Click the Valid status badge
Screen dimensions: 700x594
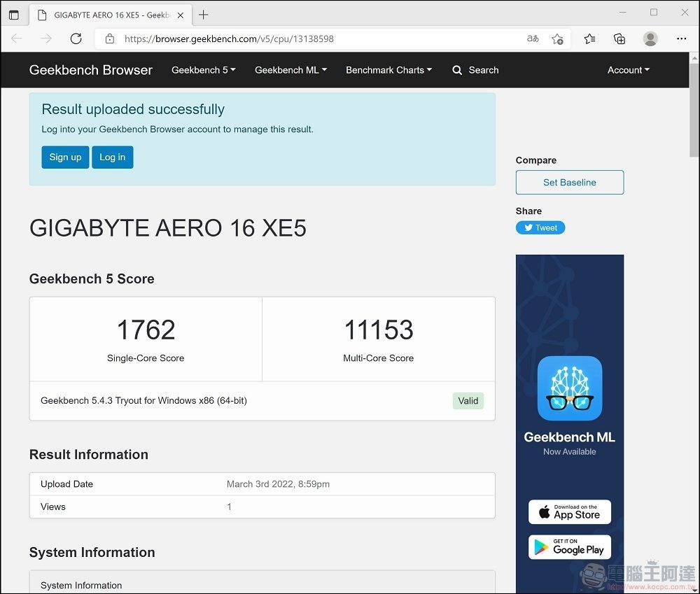pyautogui.click(x=468, y=401)
